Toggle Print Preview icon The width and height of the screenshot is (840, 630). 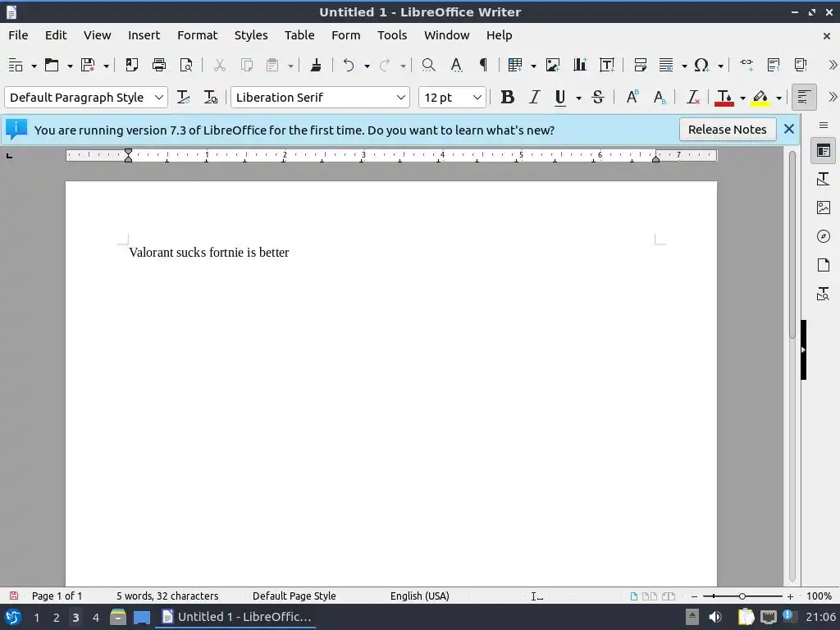coord(186,66)
